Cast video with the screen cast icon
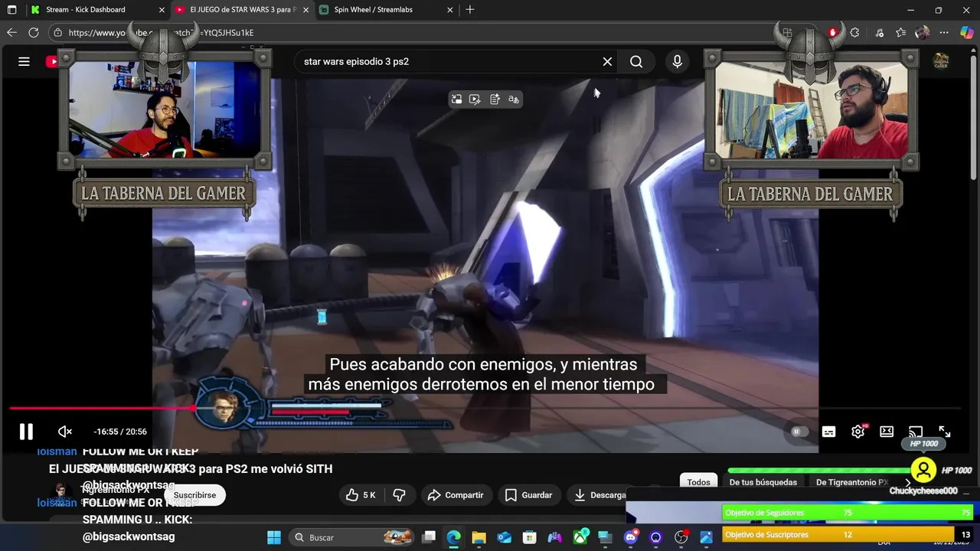Image resolution: width=980 pixels, height=551 pixels. point(916,432)
